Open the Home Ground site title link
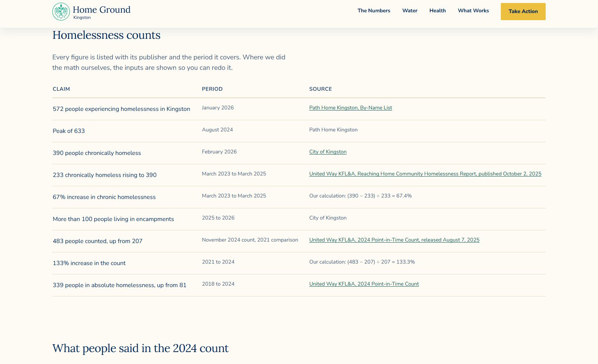598x364 pixels. click(102, 10)
